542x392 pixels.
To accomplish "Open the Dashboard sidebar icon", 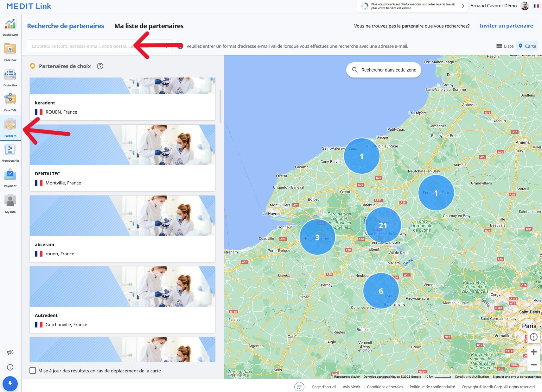I will pyautogui.click(x=10, y=27).
